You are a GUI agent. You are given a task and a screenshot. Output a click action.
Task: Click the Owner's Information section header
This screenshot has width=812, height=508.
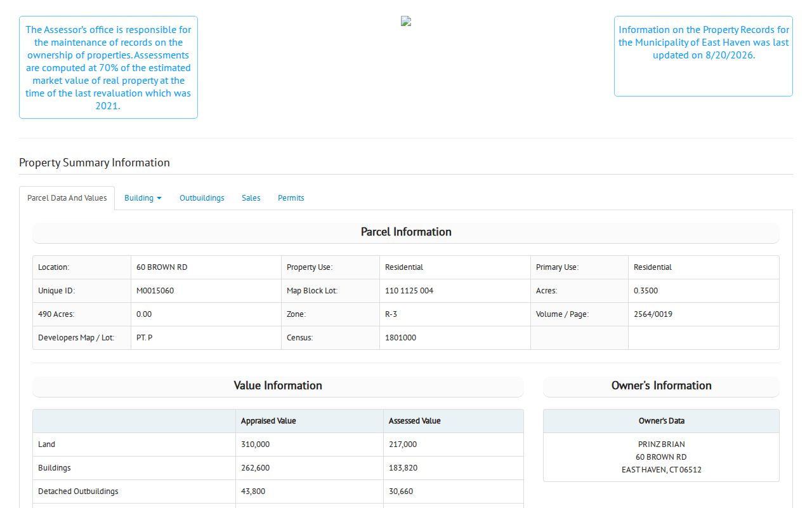[x=661, y=386]
